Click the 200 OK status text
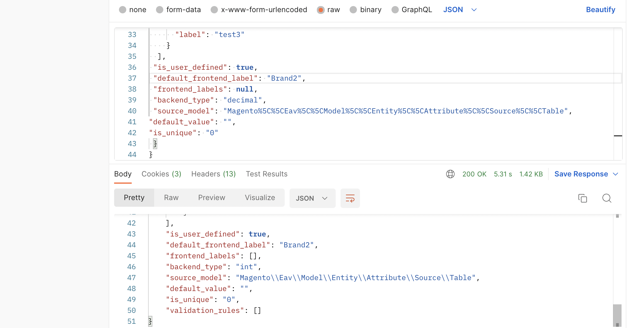Image resolution: width=644 pixels, height=328 pixels. click(474, 174)
